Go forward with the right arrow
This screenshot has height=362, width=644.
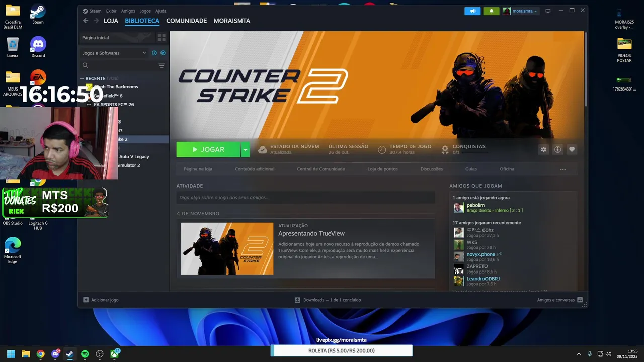coord(96,21)
